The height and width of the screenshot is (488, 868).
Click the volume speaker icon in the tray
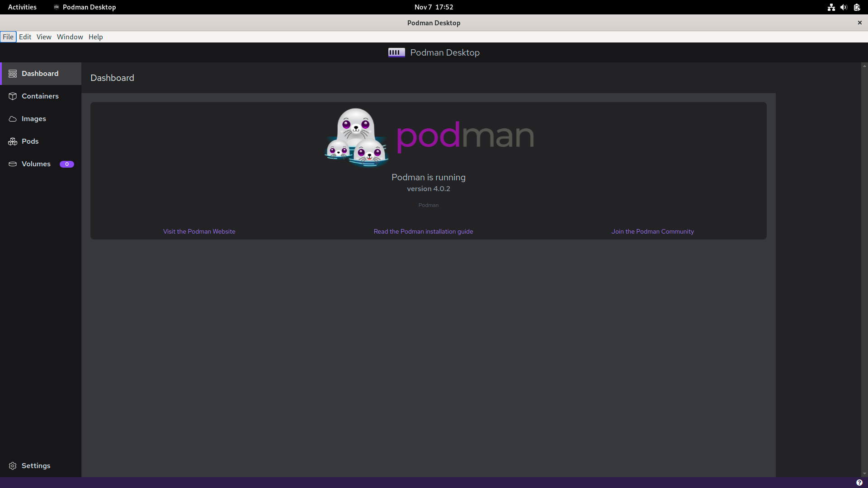click(844, 7)
